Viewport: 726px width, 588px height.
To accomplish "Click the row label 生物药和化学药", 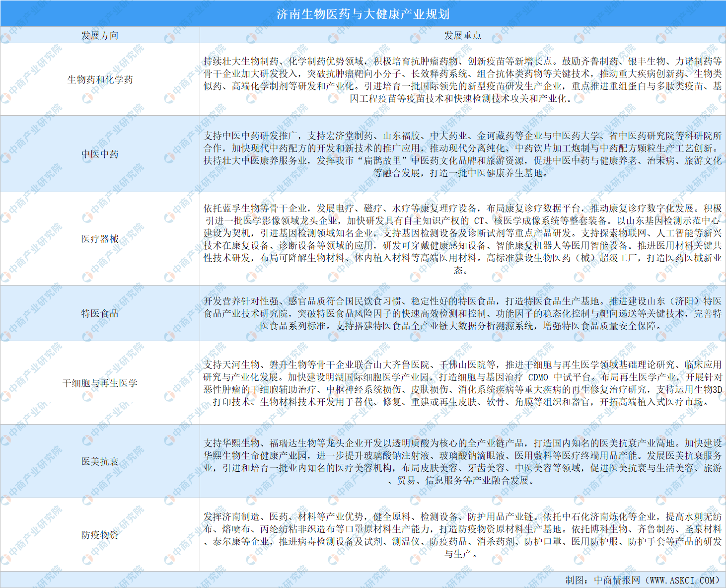I will click(100, 79).
